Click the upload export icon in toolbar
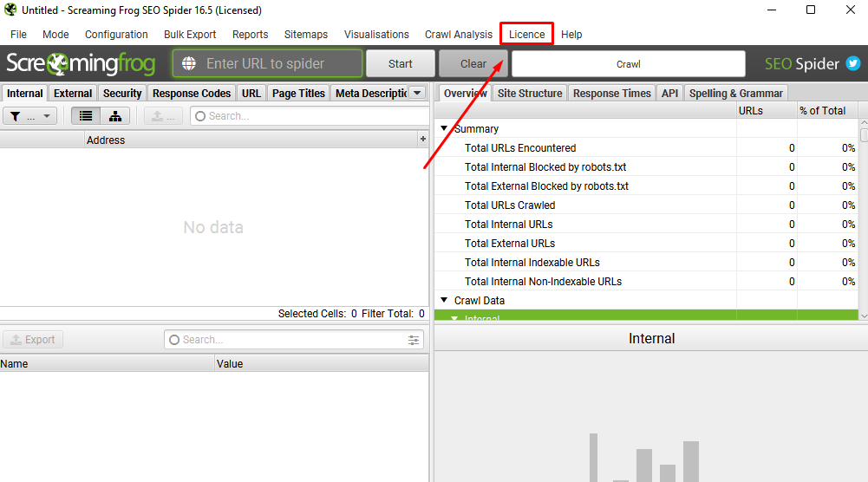The width and height of the screenshot is (868, 482). pos(163,115)
